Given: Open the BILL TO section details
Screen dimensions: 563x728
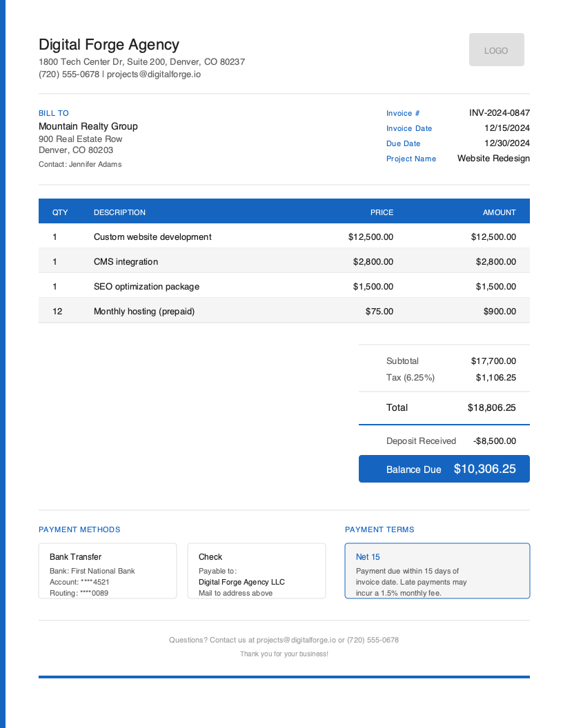Looking at the screenshot, I should tap(53, 113).
